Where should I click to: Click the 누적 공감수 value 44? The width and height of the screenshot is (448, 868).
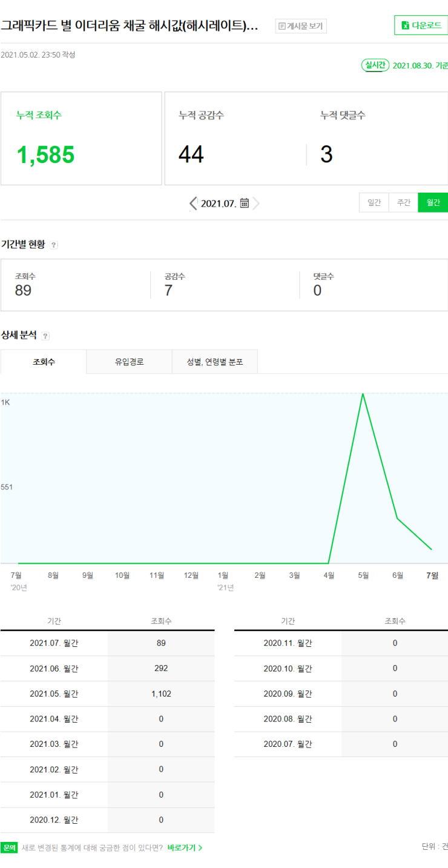(x=191, y=154)
